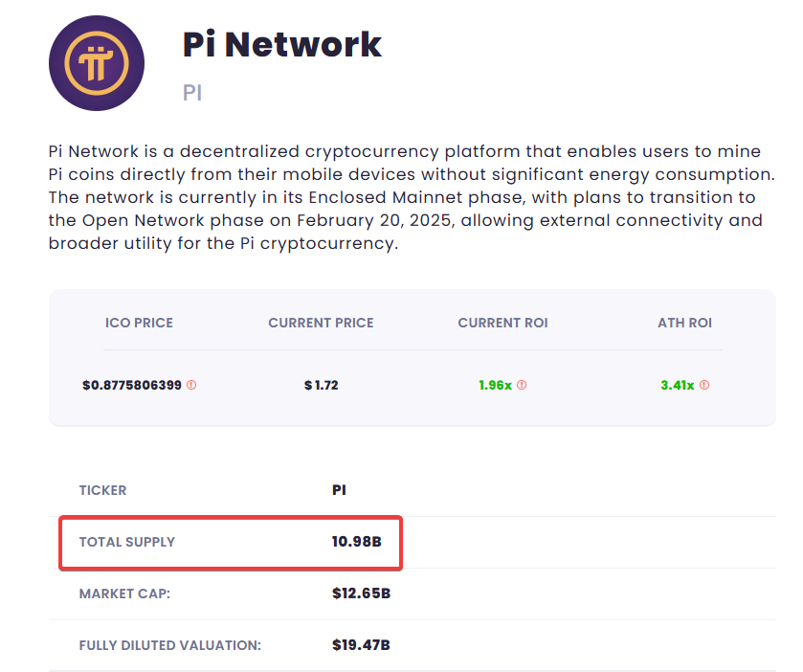Click the 10.98B total supply value
Image resolution: width=803 pixels, height=672 pixels.
point(356,542)
